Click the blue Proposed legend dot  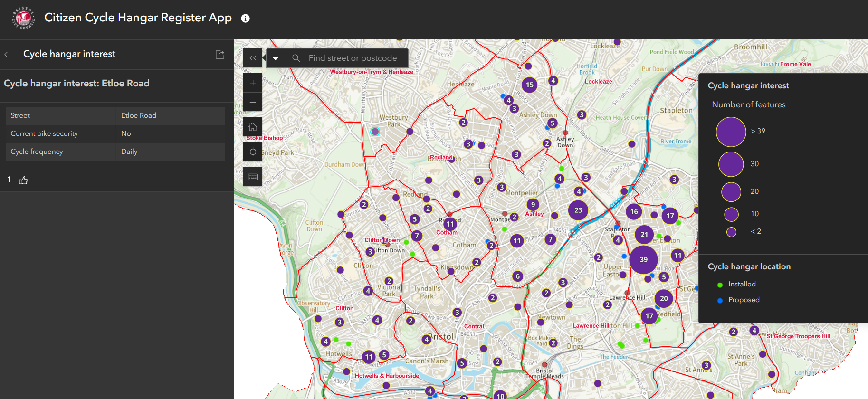coord(720,300)
